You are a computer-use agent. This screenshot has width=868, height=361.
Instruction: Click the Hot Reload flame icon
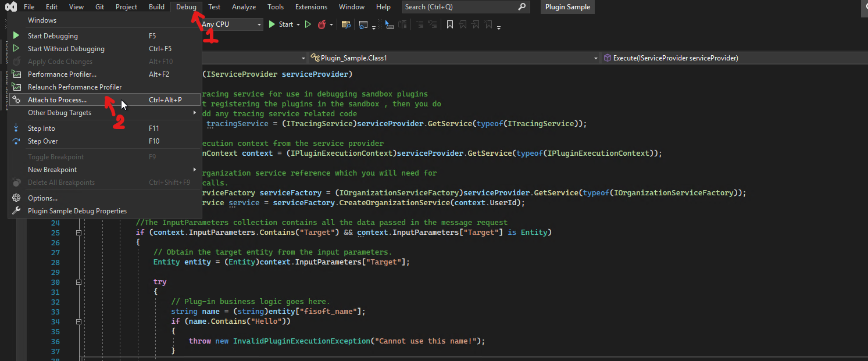tap(324, 24)
